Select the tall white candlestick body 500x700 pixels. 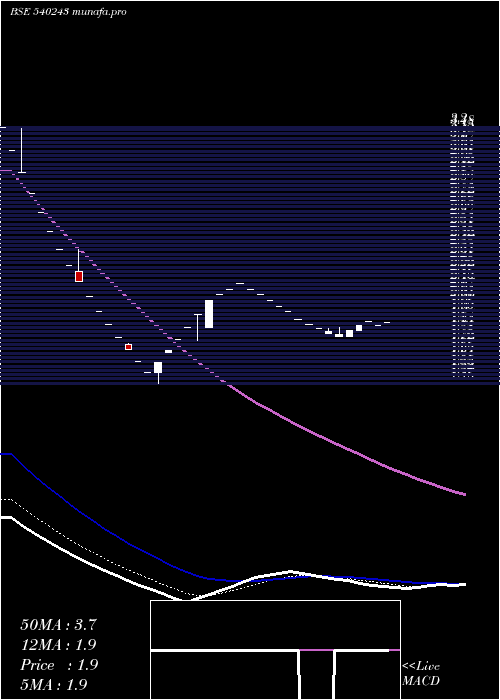(209, 314)
